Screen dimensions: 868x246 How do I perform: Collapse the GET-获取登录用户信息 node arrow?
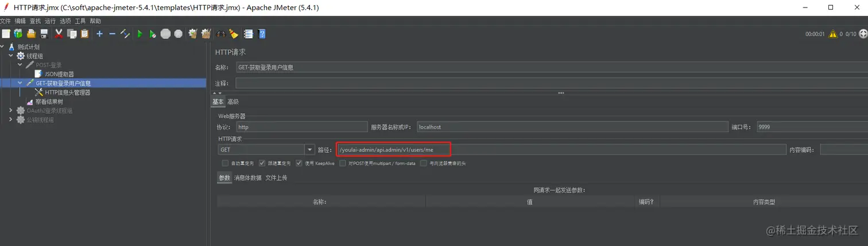tap(20, 83)
